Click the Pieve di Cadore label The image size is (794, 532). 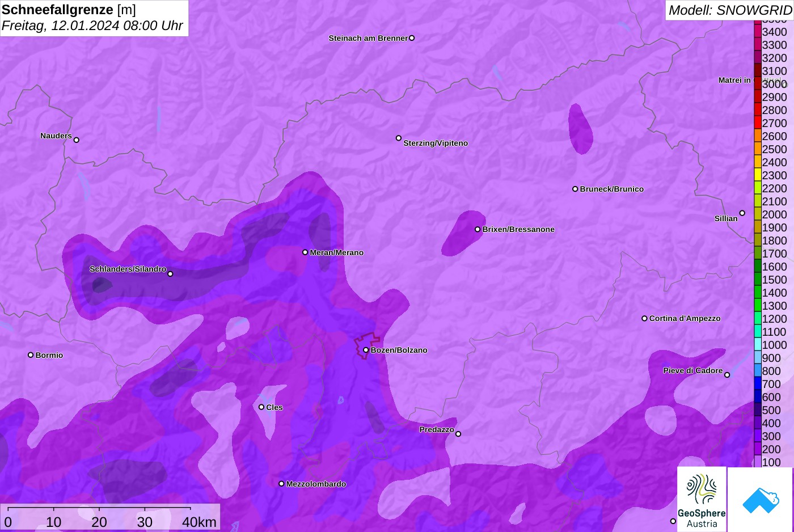[x=693, y=370]
